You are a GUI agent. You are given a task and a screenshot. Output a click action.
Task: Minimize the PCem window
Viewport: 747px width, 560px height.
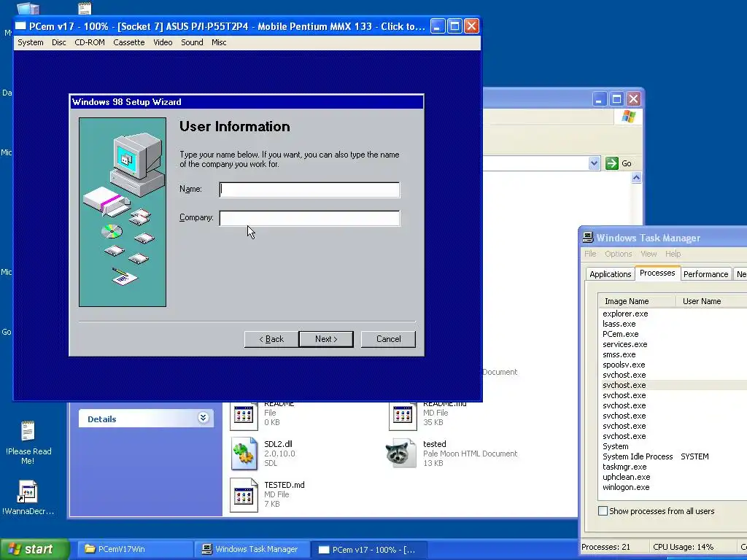click(x=438, y=26)
